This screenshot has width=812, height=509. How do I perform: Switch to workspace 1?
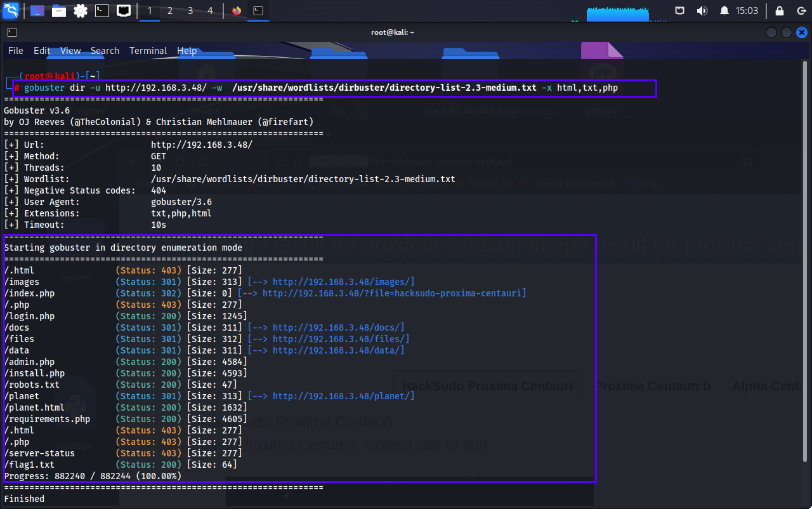(150, 11)
